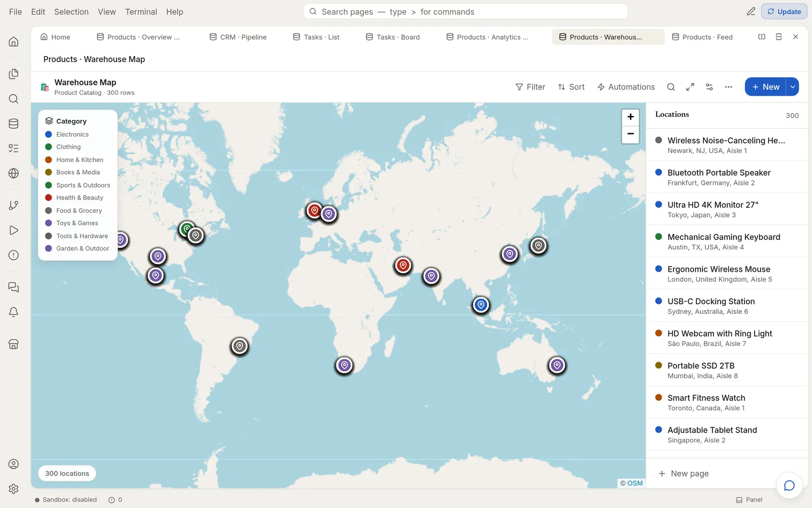Click the purple map pin in Australia
The height and width of the screenshot is (508, 812).
click(557, 365)
